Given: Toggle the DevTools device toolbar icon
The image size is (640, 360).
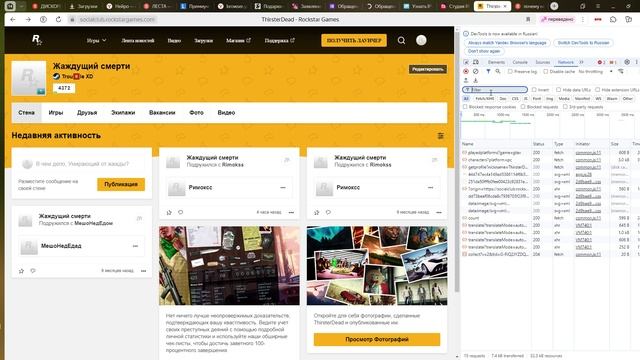Looking at the screenshot, I should click(476, 62).
